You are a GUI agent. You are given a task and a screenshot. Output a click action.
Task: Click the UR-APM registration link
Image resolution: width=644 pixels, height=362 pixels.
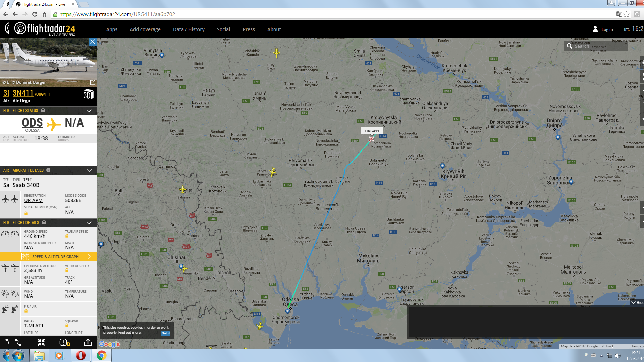[x=33, y=200]
